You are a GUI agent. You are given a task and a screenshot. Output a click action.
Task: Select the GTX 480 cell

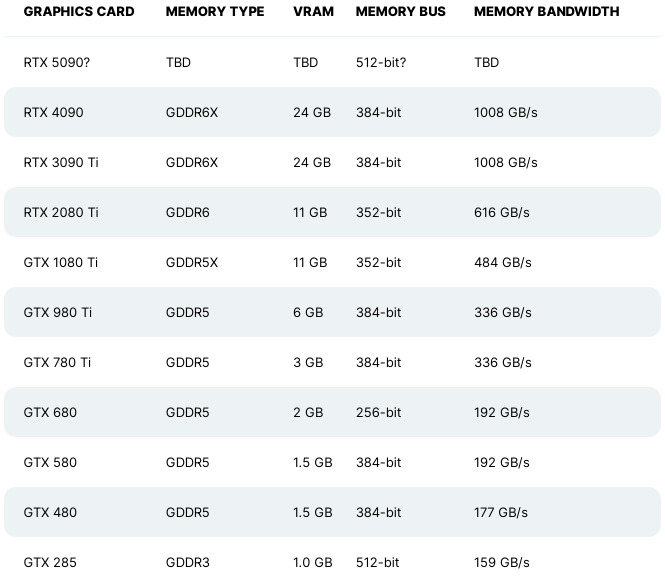(50, 513)
